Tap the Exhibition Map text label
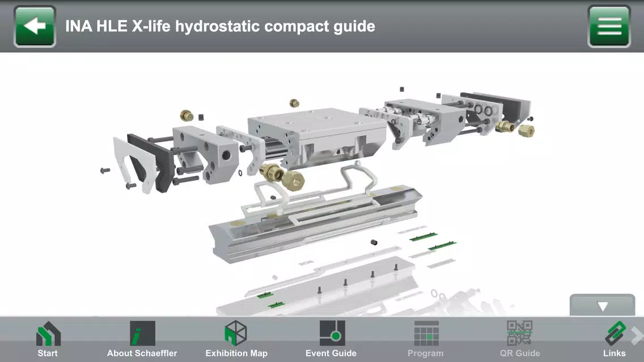Viewport: 644px width, 362px height. coord(236,353)
